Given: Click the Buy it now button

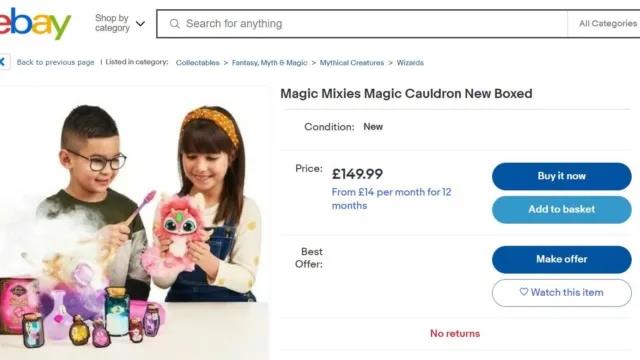Looking at the screenshot, I should (562, 176).
